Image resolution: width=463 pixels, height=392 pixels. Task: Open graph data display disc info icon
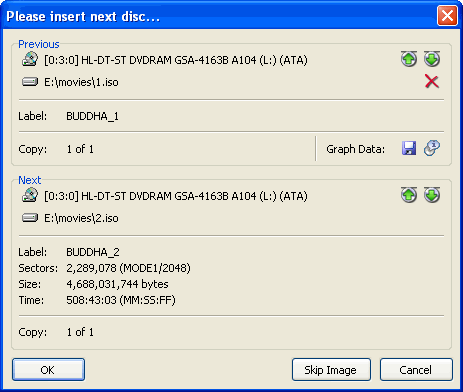(x=432, y=148)
